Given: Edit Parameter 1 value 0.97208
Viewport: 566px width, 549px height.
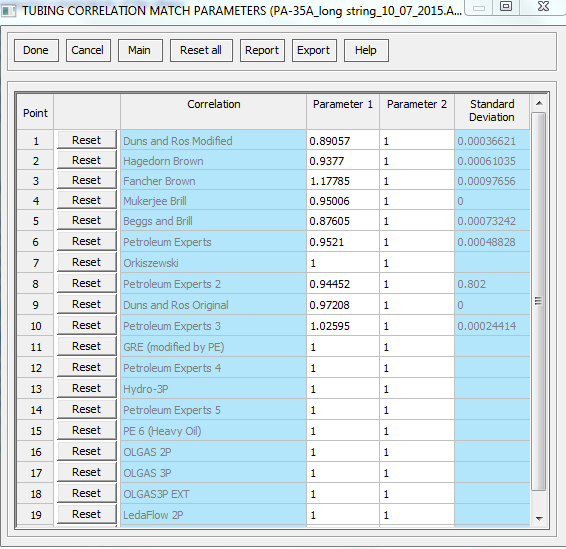Looking at the screenshot, I should [x=343, y=305].
